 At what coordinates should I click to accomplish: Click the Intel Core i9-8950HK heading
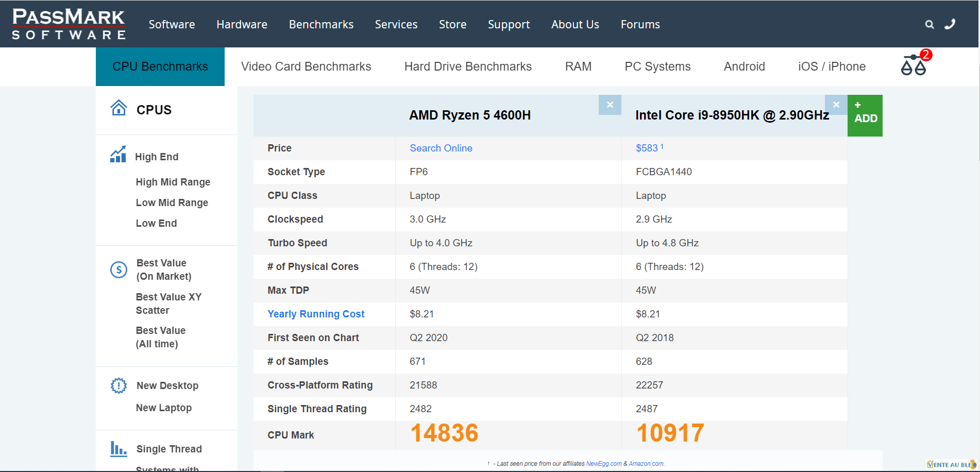click(732, 115)
